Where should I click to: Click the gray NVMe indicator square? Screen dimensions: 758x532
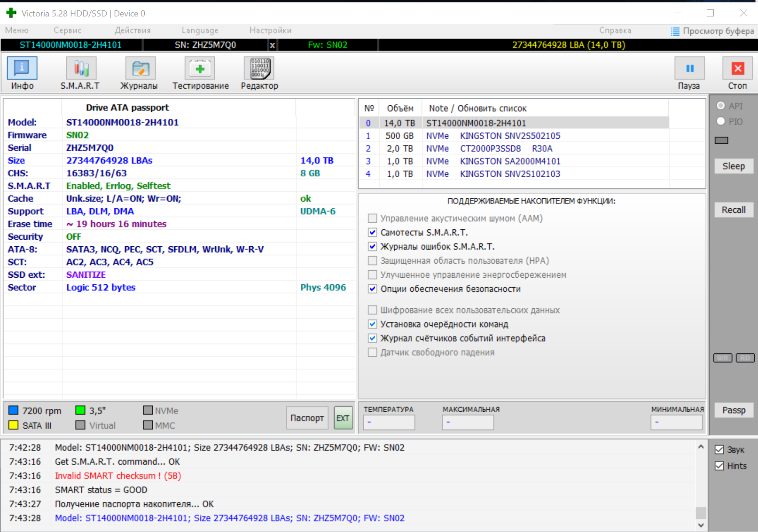[148, 410]
